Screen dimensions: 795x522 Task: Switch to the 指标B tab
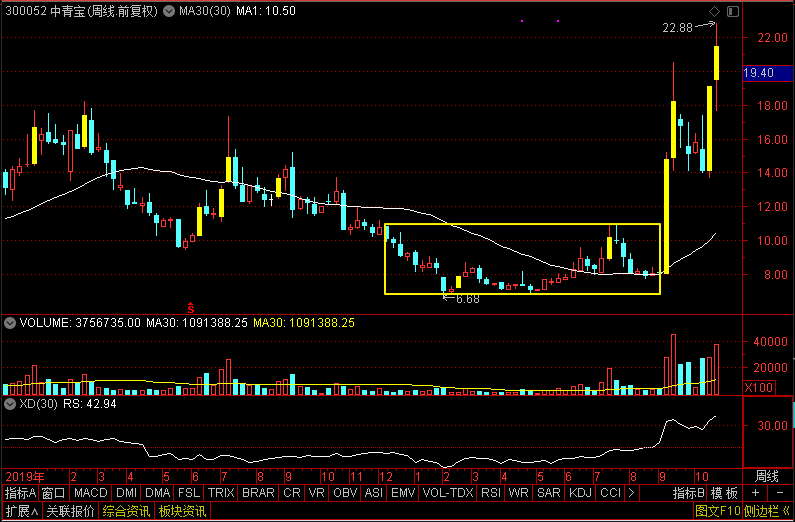pos(689,493)
